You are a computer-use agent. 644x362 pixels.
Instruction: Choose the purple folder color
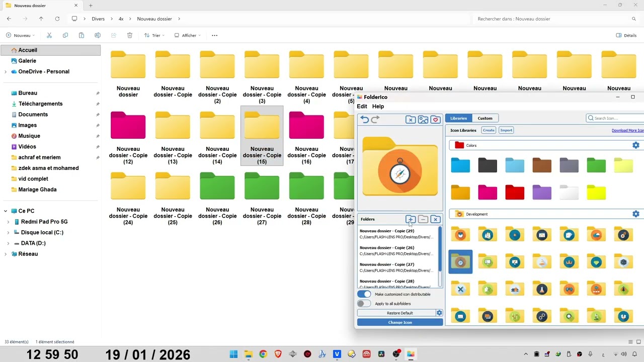[542, 192]
